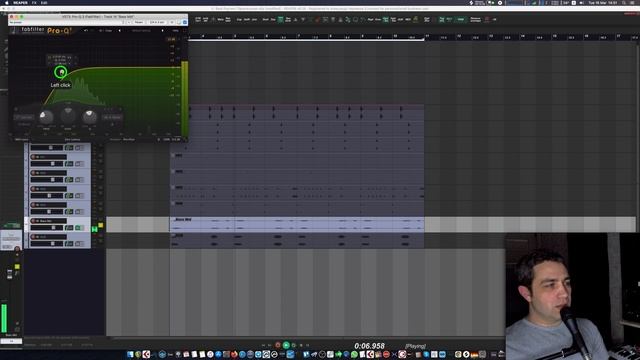Viewport: 640px width, 360px height.
Task: Arm the Bass Mid track for recording
Action: coord(33,221)
